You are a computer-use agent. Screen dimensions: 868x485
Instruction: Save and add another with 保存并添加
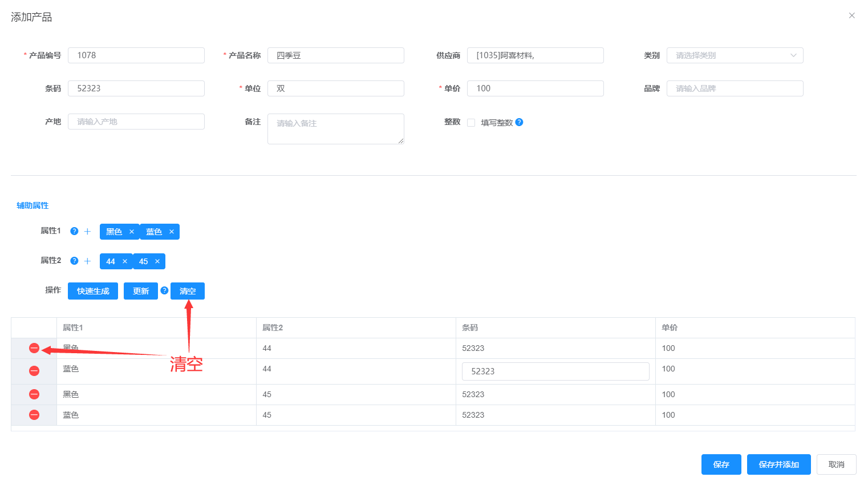click(x=778, y=464)
